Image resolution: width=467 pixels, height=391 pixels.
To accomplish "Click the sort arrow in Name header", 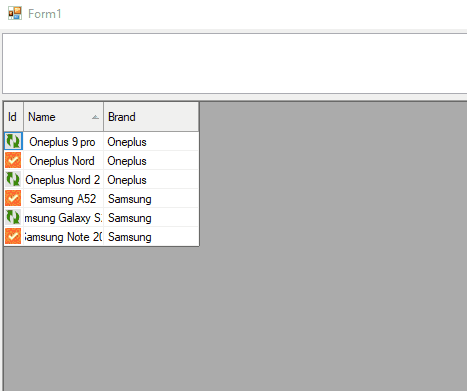I will [95, 117].
